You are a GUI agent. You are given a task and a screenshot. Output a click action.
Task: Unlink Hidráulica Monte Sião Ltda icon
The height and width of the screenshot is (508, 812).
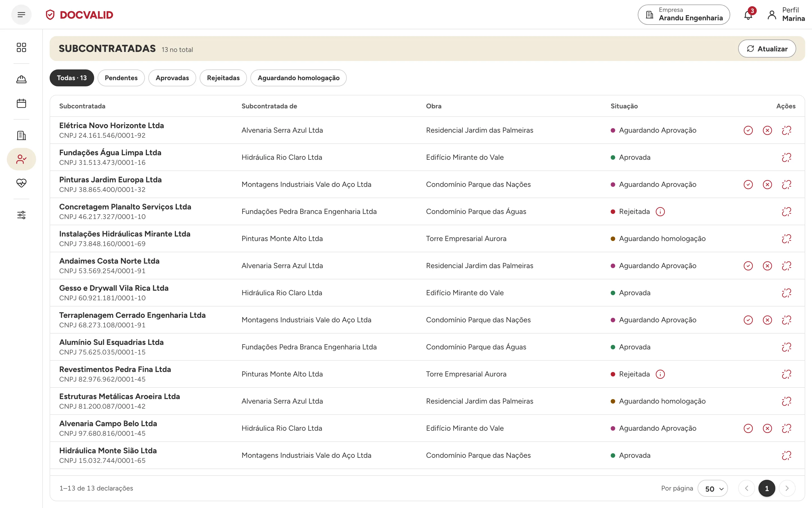coord(787,455)
